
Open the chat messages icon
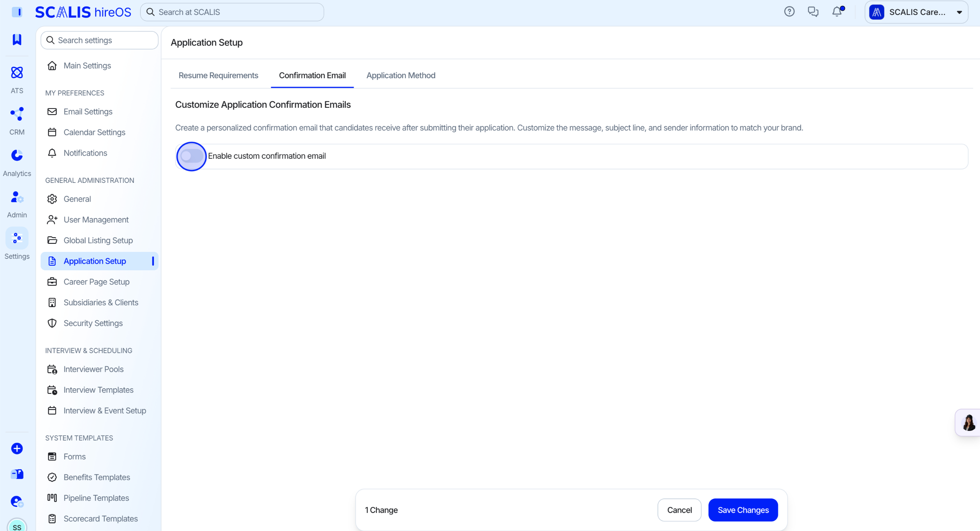pos(813,12)
